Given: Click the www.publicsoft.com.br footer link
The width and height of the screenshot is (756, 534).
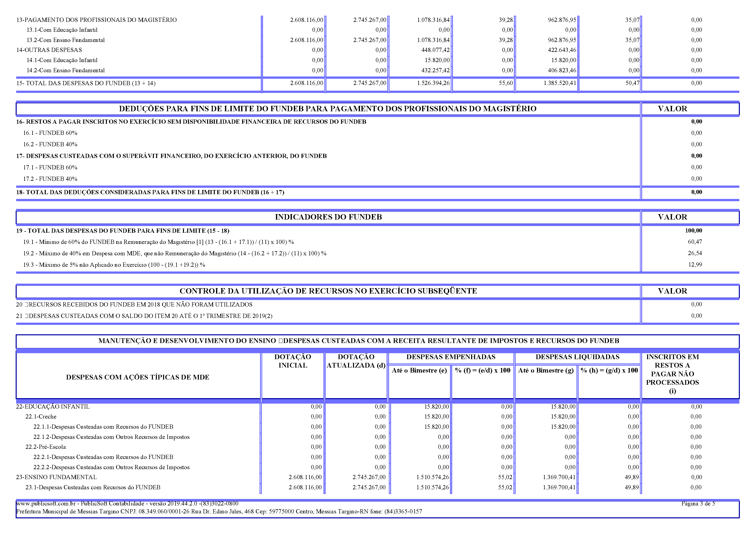Looking at the screenshot, I should tap(46, 504).
